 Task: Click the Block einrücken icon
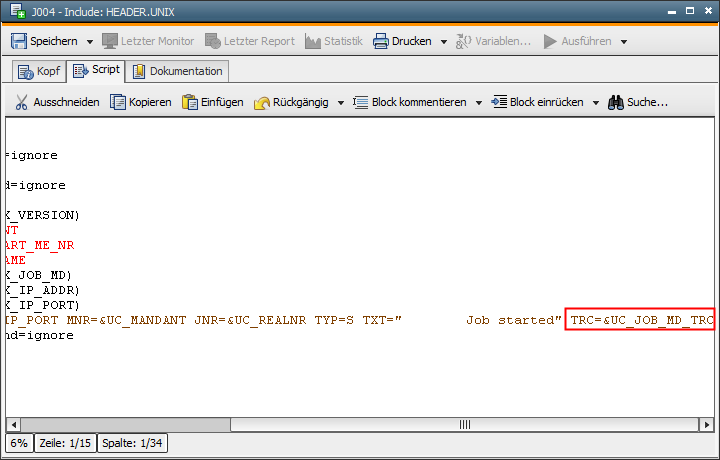point(499,102)
